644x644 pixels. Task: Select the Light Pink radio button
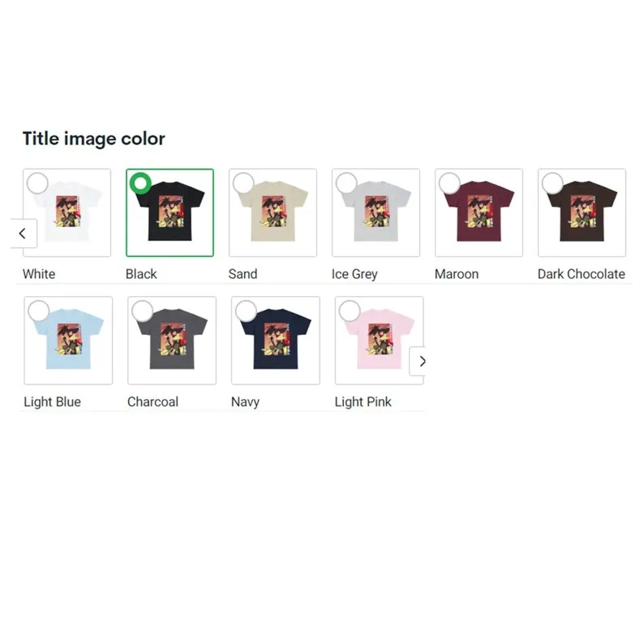click(x=350, y=311)
